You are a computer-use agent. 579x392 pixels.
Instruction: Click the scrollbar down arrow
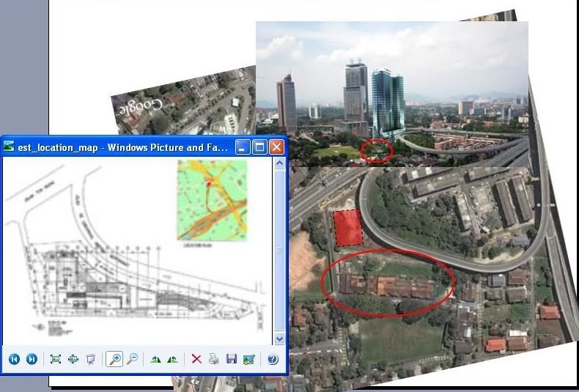279,339
